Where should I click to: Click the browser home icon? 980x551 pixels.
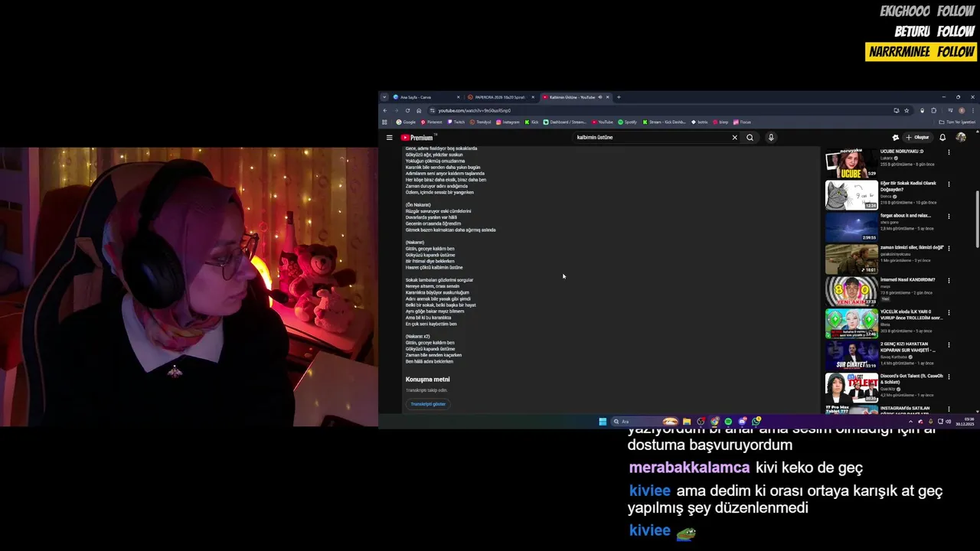(x=419, y=110)
